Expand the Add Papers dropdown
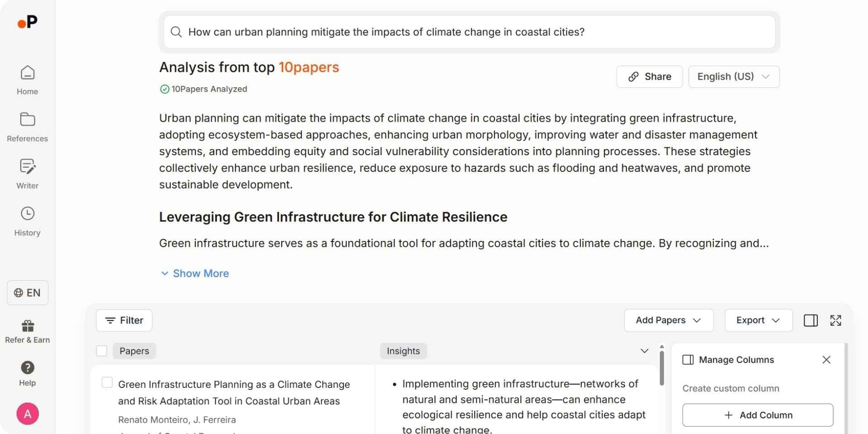The image size is (868, 434). tap(668, 321)
